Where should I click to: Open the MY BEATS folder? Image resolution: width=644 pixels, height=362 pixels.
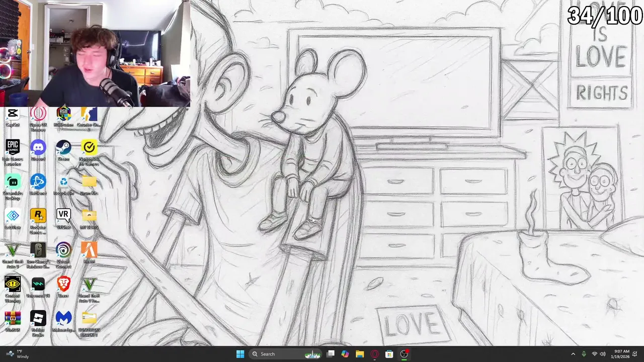pyautogui.click(x=89, y=219)
